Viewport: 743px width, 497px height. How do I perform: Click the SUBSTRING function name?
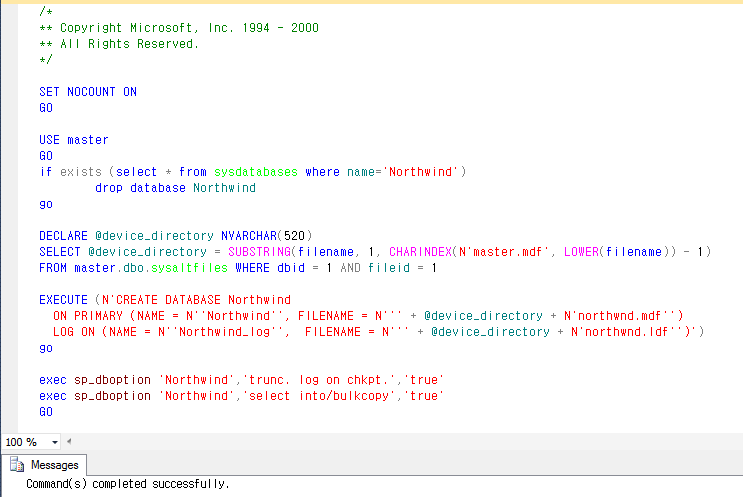260,252
